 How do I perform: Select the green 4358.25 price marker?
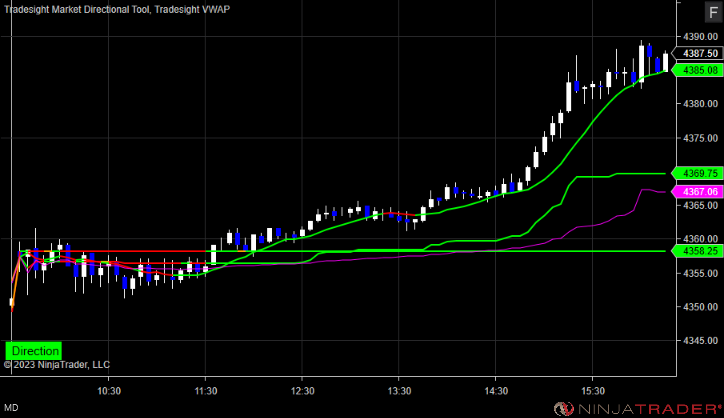coord(698,251)
